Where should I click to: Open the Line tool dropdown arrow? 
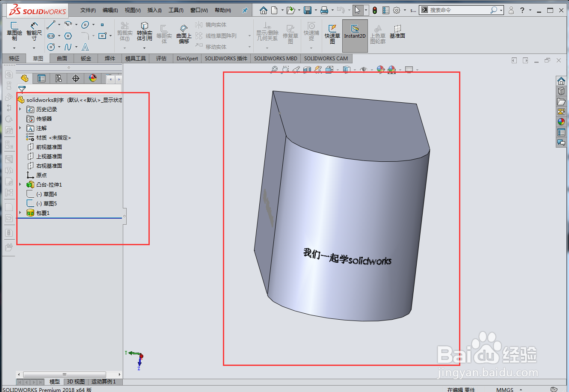point(59,25)
